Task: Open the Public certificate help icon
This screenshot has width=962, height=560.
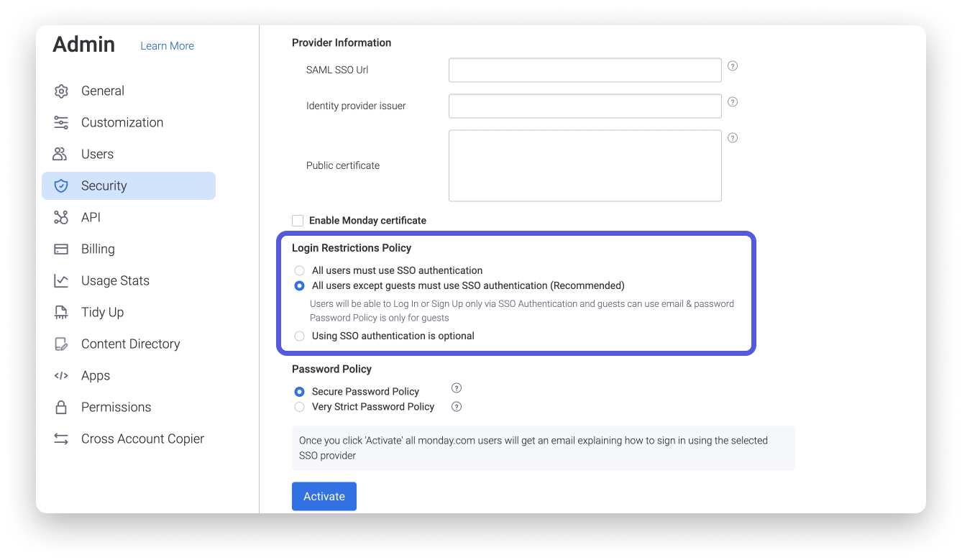Action: coord(732,137)
